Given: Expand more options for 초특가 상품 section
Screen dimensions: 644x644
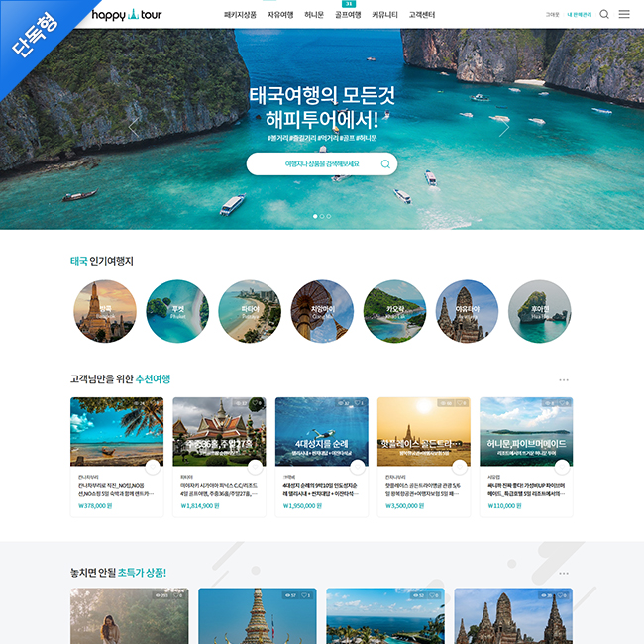Looking at the screenshot, I should click(564, 573).
